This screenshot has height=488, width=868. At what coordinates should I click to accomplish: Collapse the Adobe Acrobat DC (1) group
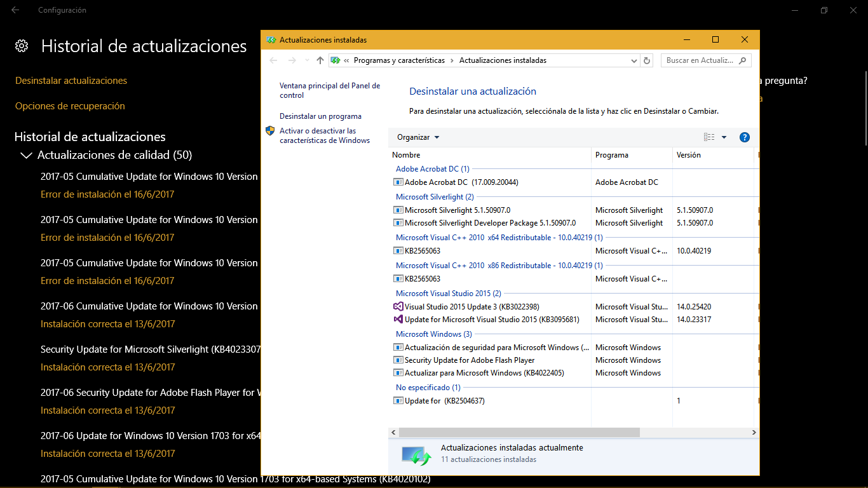(x=433, y=169)
